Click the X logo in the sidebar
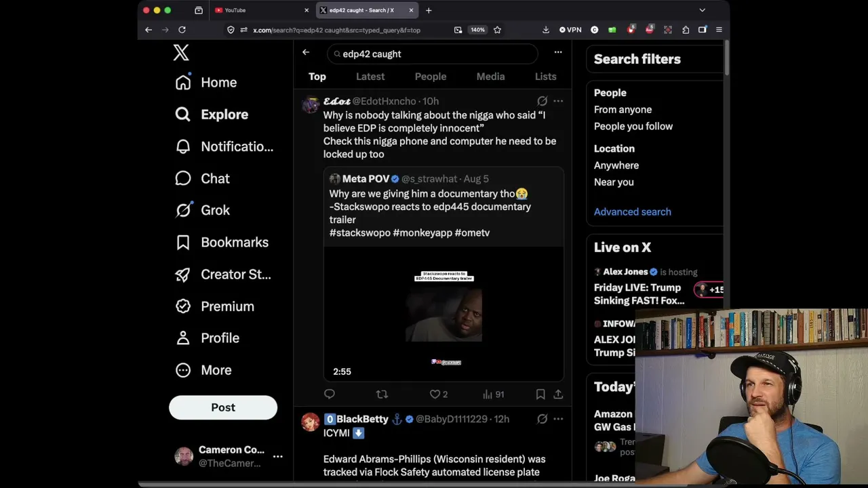 [x=181, y=53]
